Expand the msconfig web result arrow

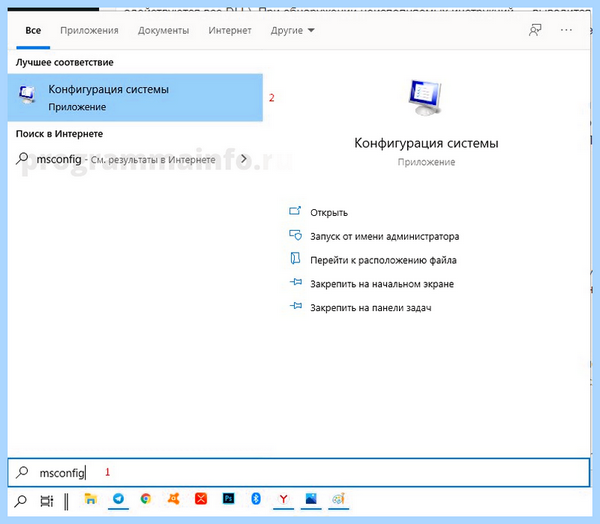(244, 158)
